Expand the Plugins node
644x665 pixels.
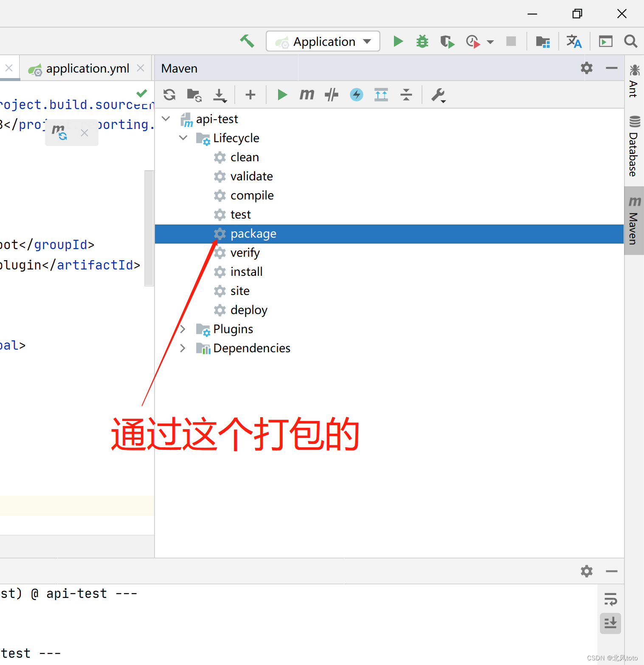[x=183, y=329]
